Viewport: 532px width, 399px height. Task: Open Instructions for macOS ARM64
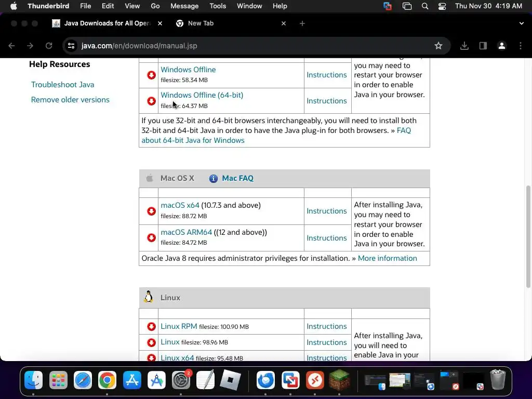point(327,238)
